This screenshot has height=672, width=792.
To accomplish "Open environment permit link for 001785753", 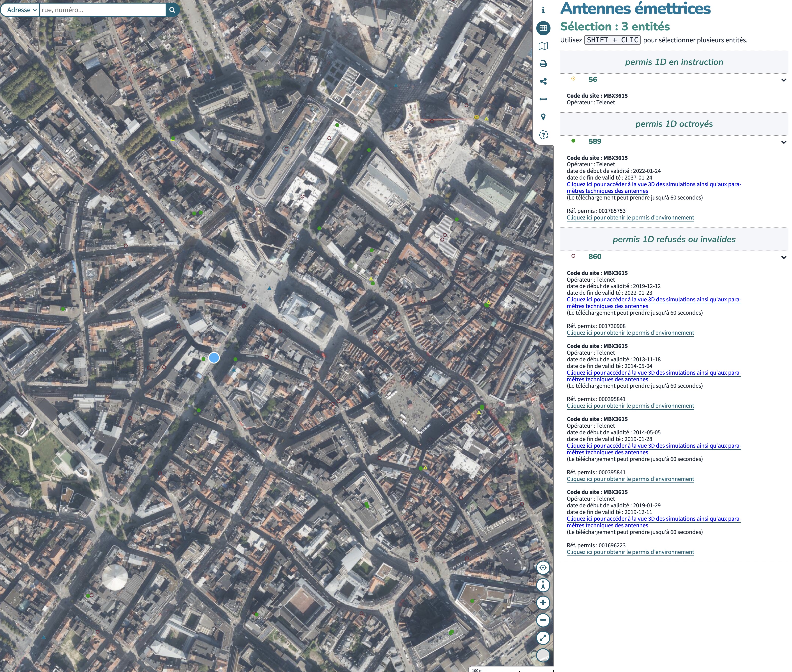I will click(x=630, y=217).
